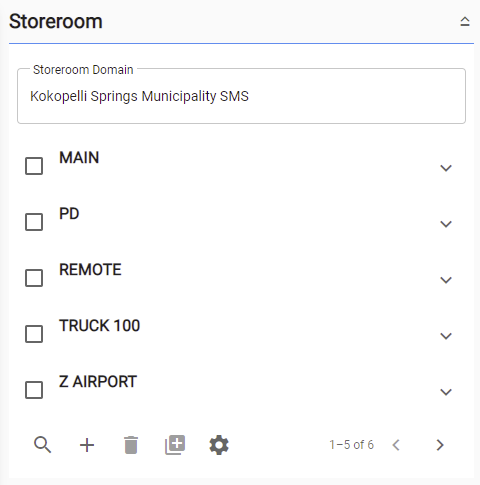The width and height of the screenshot is (480, 485).
Task: Open the storeroom search magnifier icon
Action: [x=43, y=445]
